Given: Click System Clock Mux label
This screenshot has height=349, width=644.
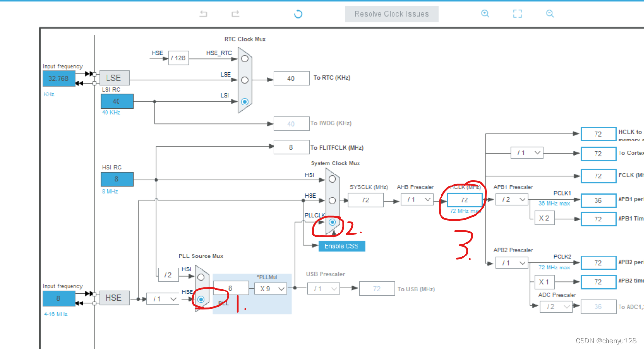Looking at the screenshot, I should [x=335, y=163].
